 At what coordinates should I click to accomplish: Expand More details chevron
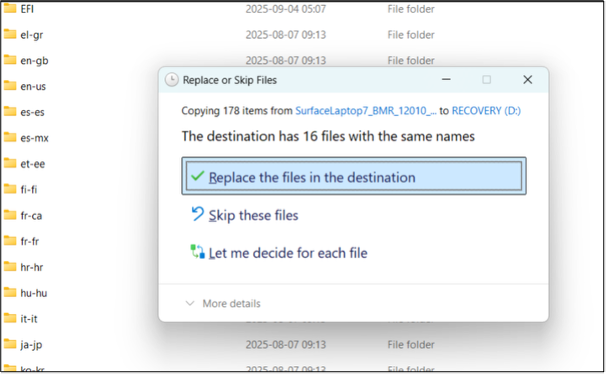tap(190, 303)
